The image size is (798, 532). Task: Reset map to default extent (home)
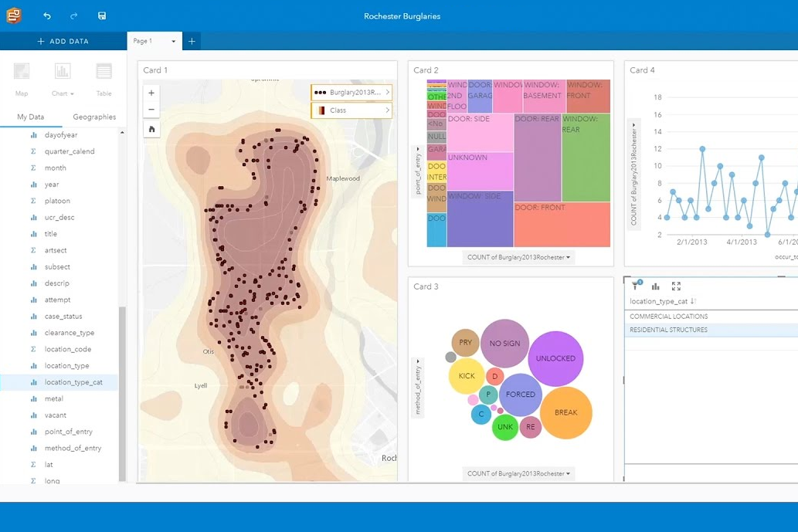pyautogui.click(x=151, y=129)
